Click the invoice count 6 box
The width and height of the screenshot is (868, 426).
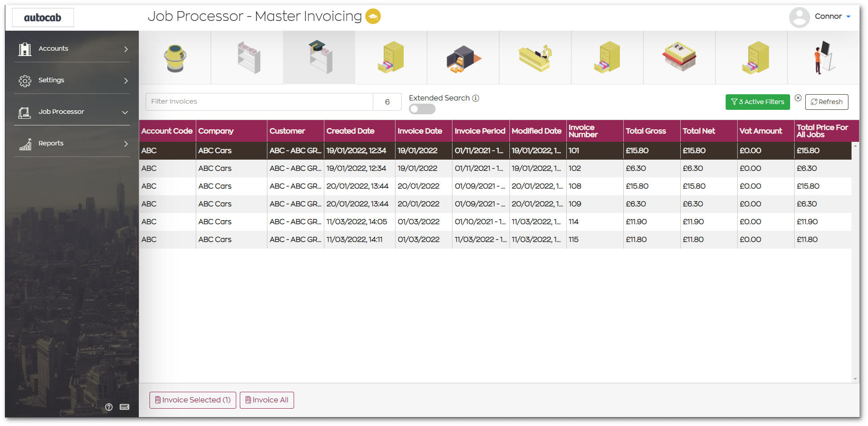(387, 102)
